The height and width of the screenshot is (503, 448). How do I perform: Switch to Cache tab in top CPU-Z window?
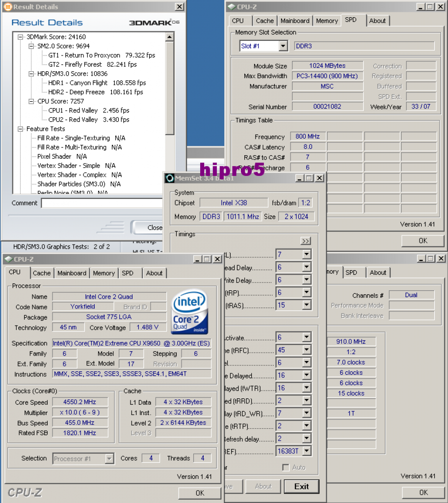coord(264,21)
